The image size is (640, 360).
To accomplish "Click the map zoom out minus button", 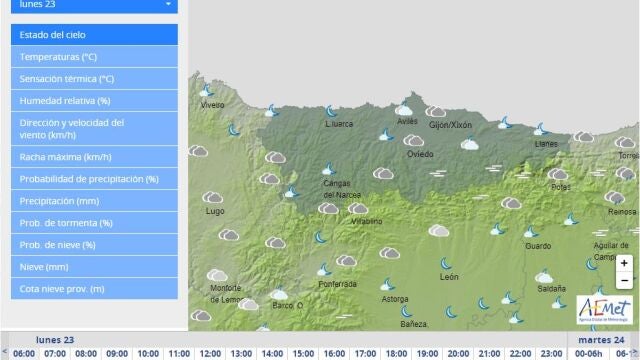I will click(624, 280).
